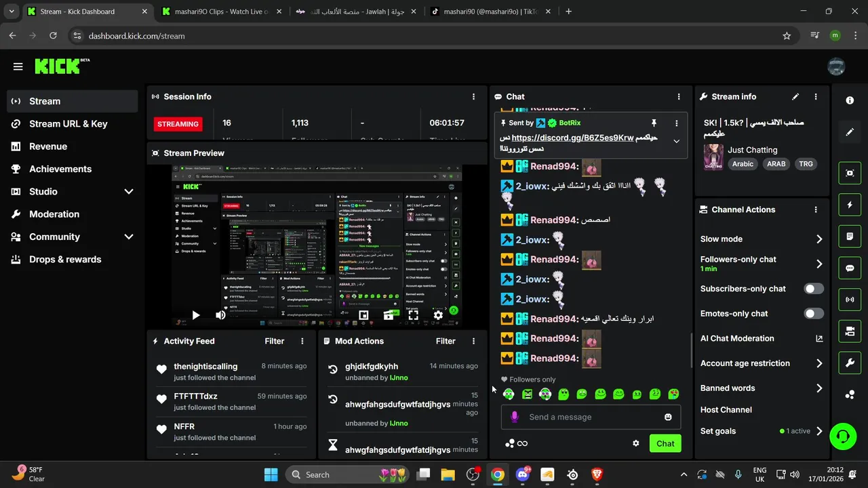The height and width of the screenshot is (488, 868).
Task: Click the pencil edit icon in the right rail
Action: coord(850,132)
